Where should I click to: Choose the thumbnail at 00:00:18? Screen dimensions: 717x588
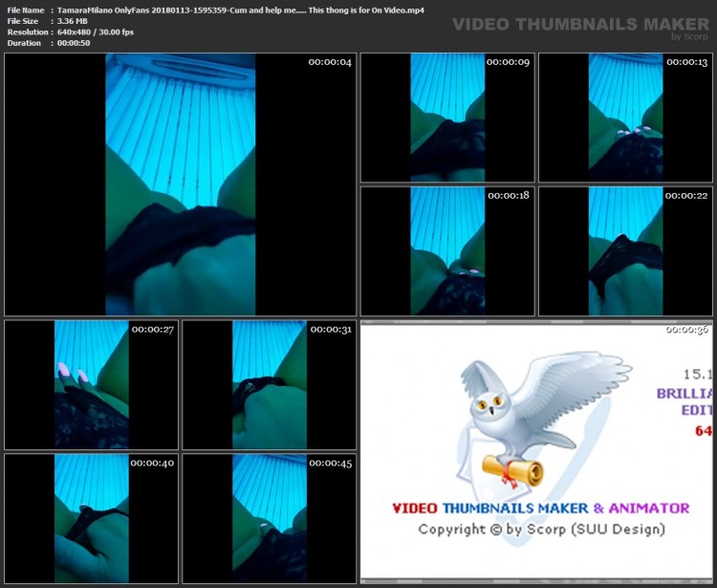click(x=446, y=250)
